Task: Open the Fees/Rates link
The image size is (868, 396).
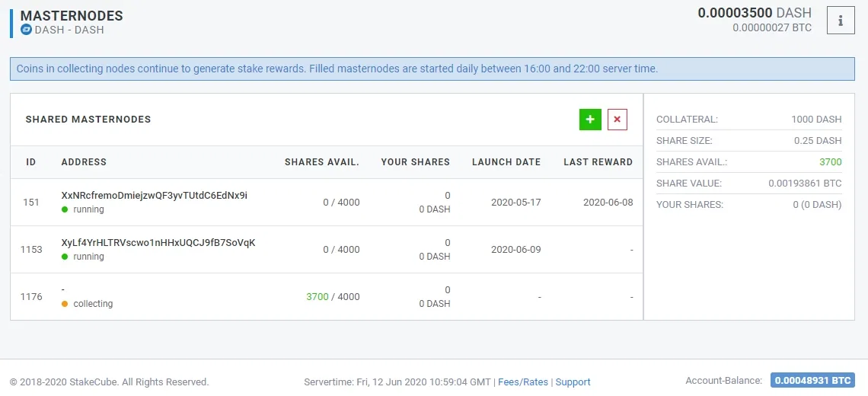Action: tap(522, 382)
